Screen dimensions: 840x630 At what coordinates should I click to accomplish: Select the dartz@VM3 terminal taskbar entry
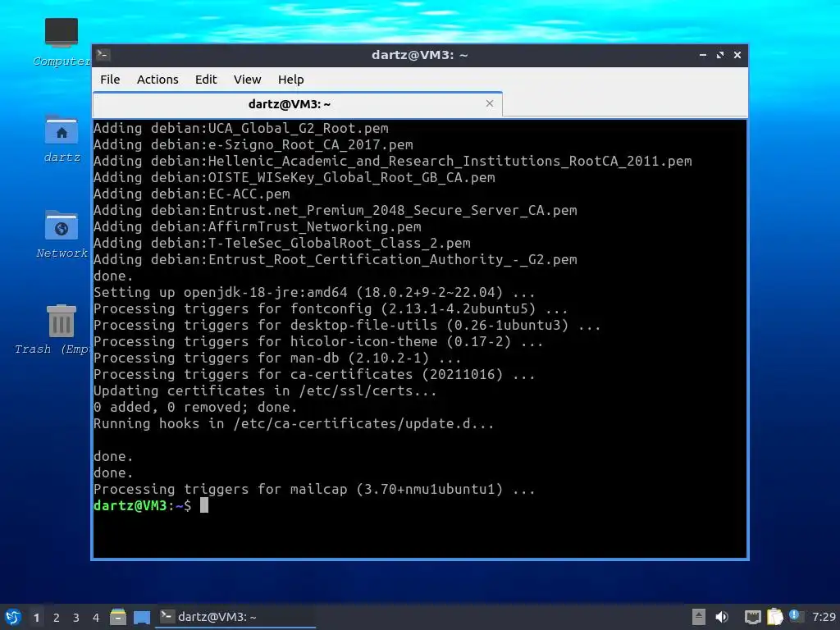(x=235, y=617)
